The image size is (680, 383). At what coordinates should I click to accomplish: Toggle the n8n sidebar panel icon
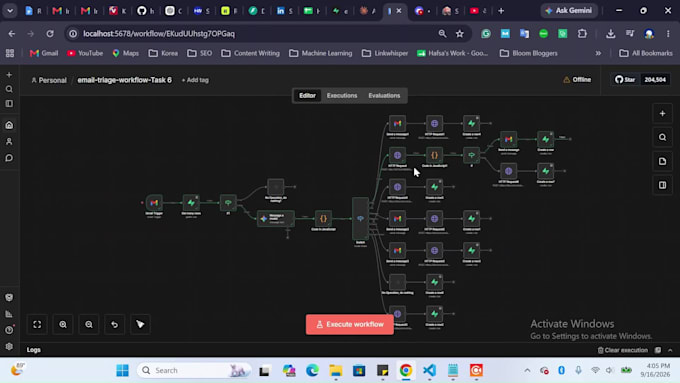9,104
